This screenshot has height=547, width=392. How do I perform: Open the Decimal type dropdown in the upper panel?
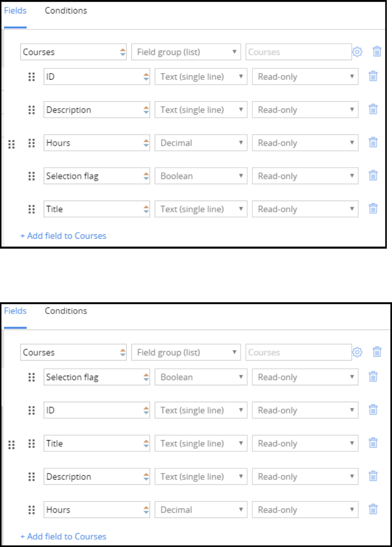(x=201, y=143)
